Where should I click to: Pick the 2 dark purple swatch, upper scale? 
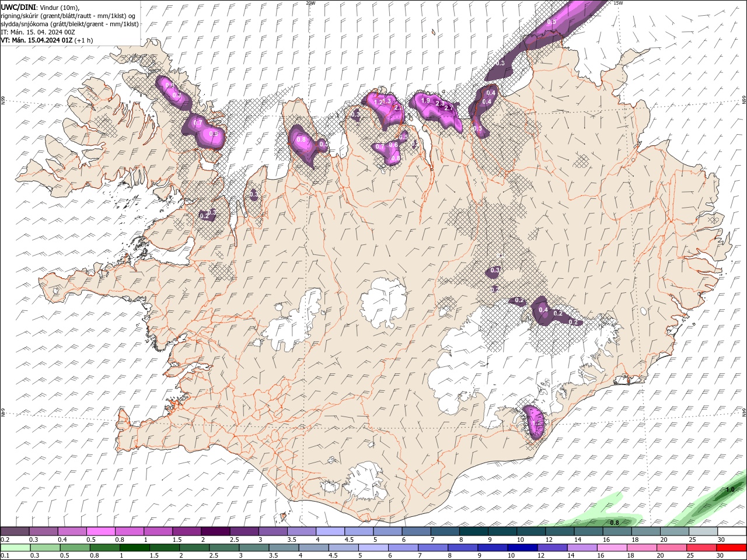pos(215,531)
